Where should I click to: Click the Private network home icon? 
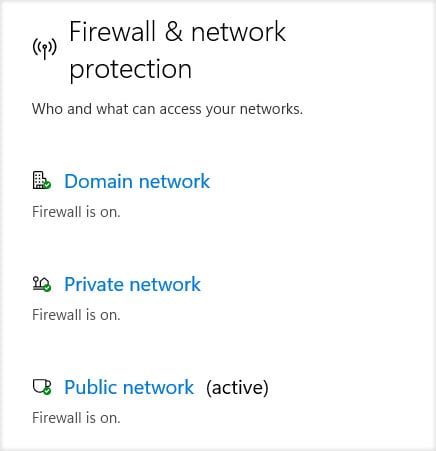tap(41, 284)
